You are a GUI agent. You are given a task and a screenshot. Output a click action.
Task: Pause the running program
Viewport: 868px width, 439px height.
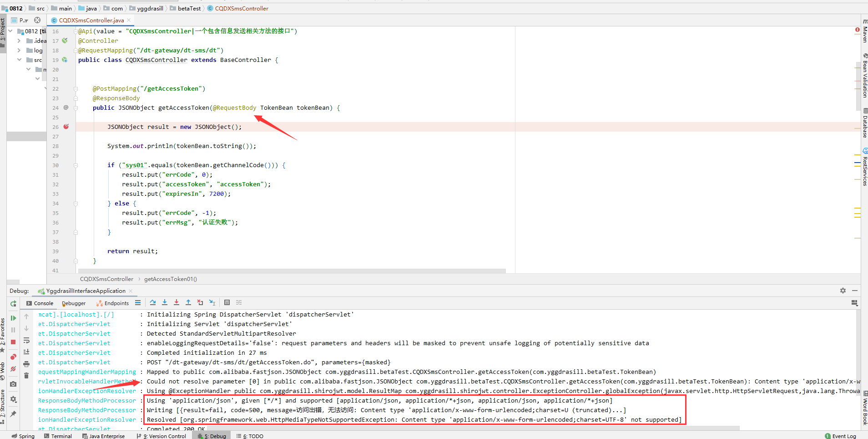(13, 330)
